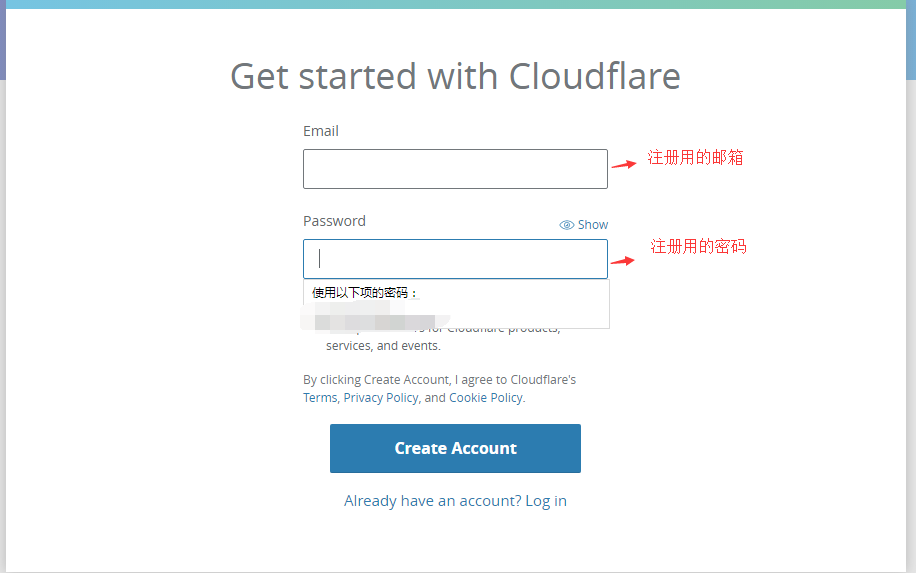Click the Password field label
Image resolution: width=916 pixels, height=573 pixels.
pyautogui.click(x=334, y=221)
